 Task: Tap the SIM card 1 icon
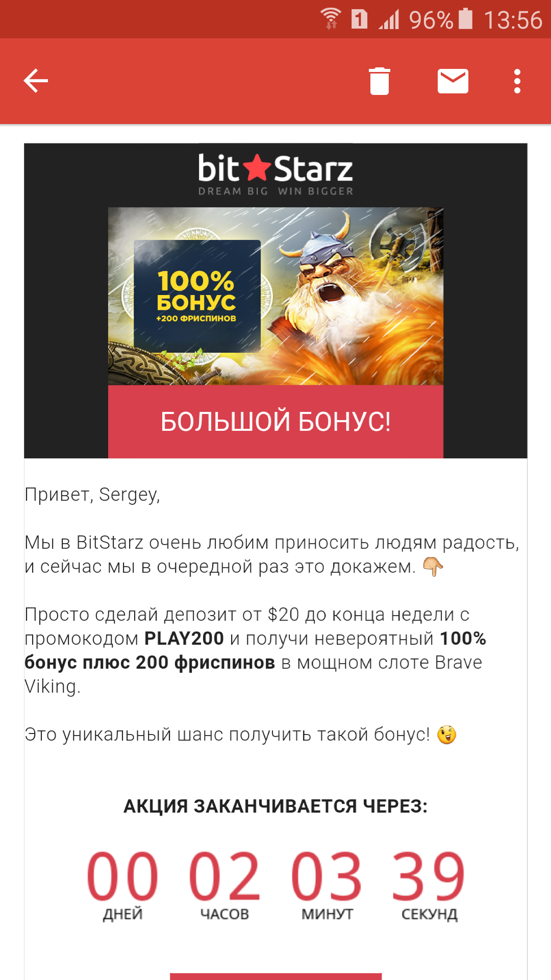359,19
